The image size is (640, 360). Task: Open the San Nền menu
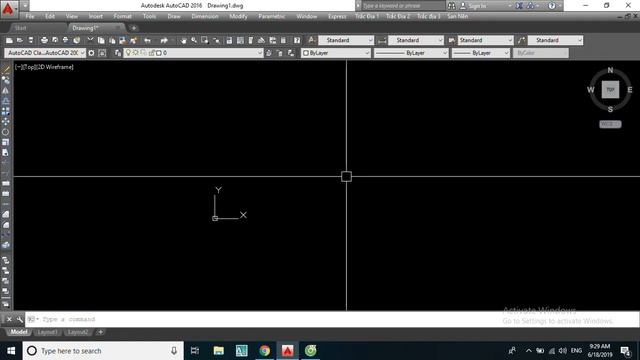coord(458,16)
